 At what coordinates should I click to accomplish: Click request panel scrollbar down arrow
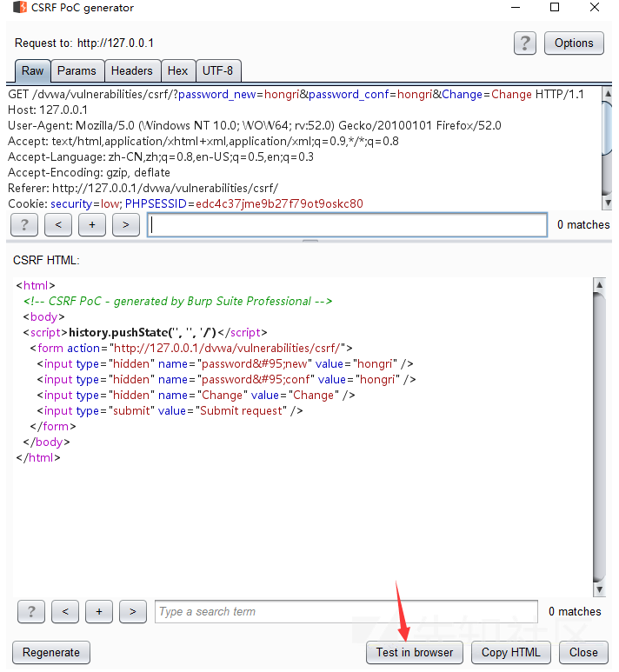[607, 203]
